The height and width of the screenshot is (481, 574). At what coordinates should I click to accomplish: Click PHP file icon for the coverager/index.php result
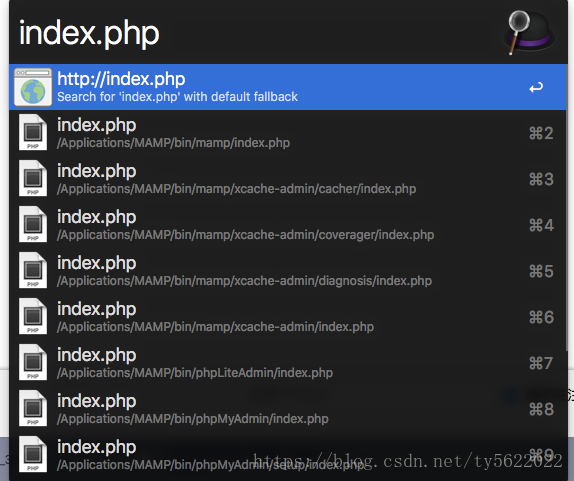pos(33,224)
